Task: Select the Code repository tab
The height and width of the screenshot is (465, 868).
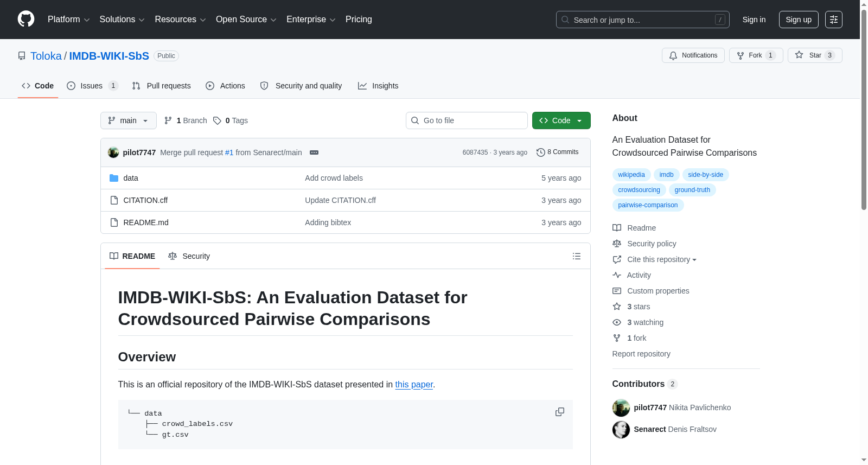Action: 38,86
